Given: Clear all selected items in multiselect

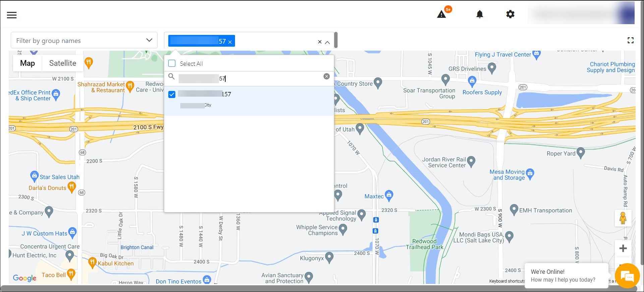Looking at the screenshot, I should pos(320,42).
